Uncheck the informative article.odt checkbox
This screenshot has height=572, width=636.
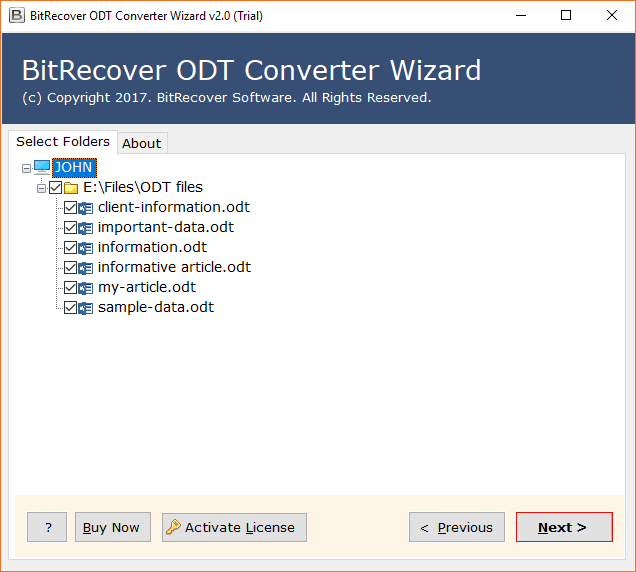pos(71,268)
